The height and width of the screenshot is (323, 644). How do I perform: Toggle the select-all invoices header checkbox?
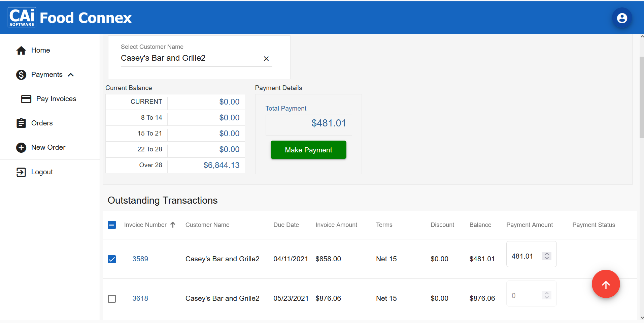tap(112, 225)
